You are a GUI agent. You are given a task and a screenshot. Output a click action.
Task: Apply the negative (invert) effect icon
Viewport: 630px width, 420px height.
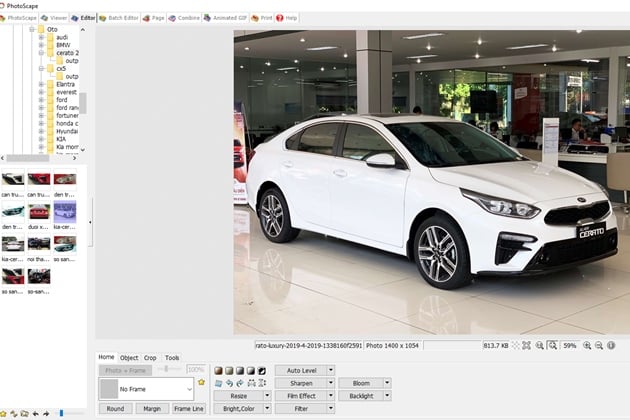pyautogui.click(x=262, y=370)
